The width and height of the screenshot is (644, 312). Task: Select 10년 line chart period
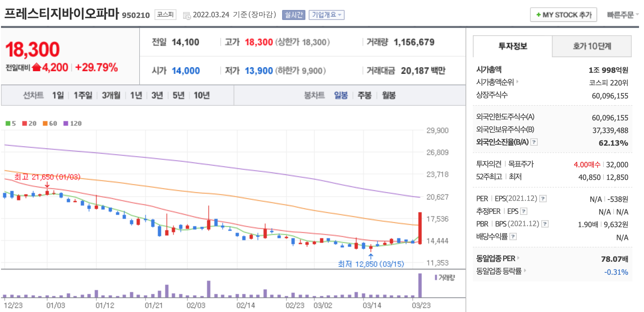(202, 95)
